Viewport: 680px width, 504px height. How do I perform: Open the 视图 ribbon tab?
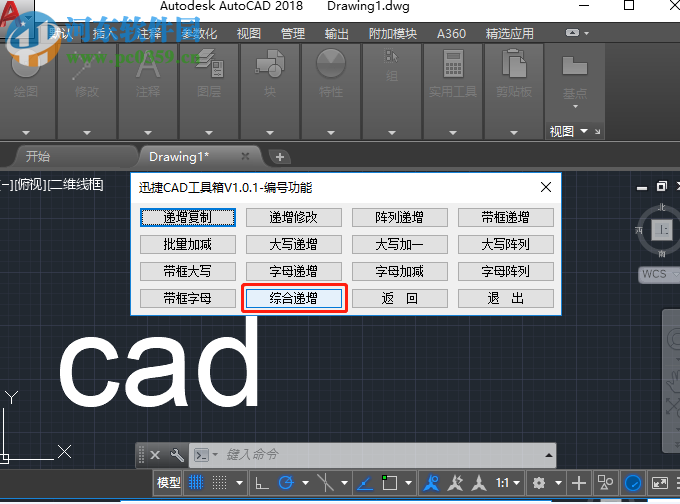249,33
